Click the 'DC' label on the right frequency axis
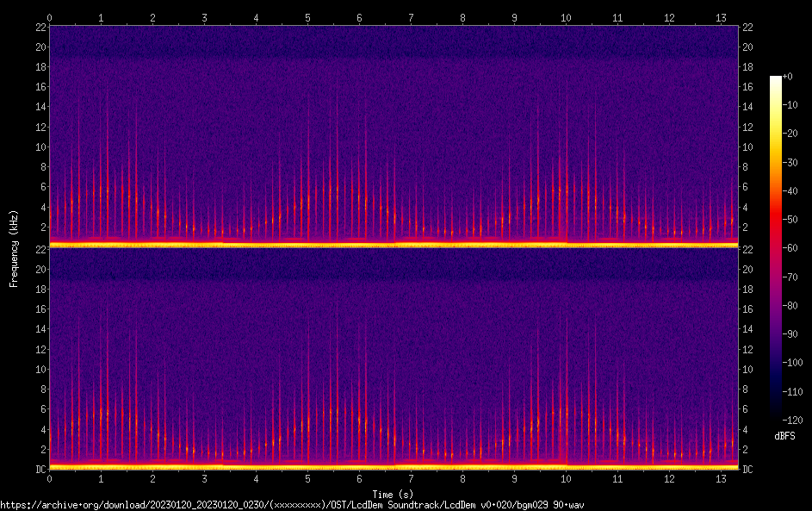 748,470
